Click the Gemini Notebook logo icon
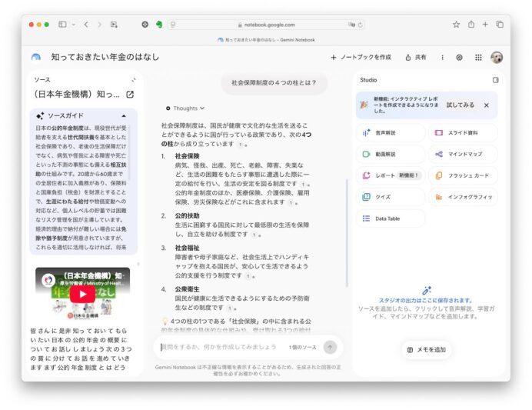The height and width of the screenshot is (410, 532). [36, 57]
